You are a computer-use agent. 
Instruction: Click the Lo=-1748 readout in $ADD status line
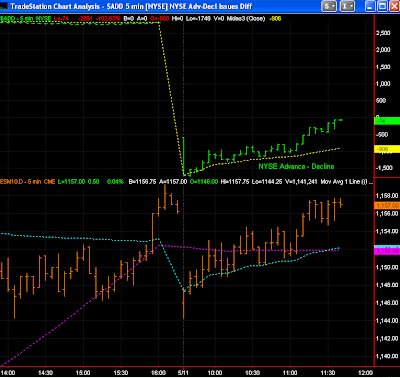point(198,19)
